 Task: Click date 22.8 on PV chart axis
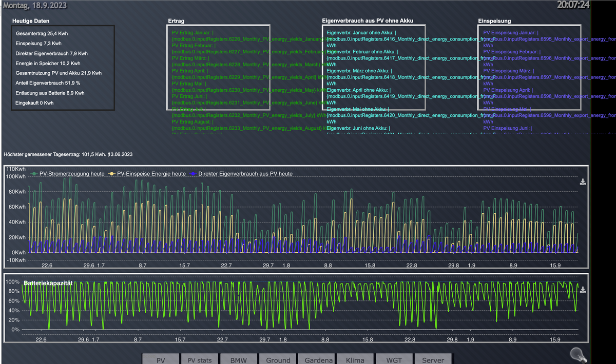click(x=411, y=266)
